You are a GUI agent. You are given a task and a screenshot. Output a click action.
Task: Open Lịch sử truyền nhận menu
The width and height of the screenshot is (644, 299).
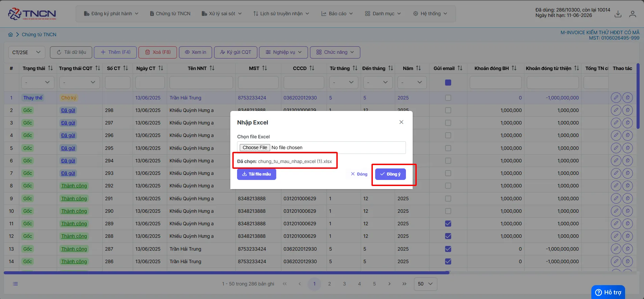click(x=281, y=14)
